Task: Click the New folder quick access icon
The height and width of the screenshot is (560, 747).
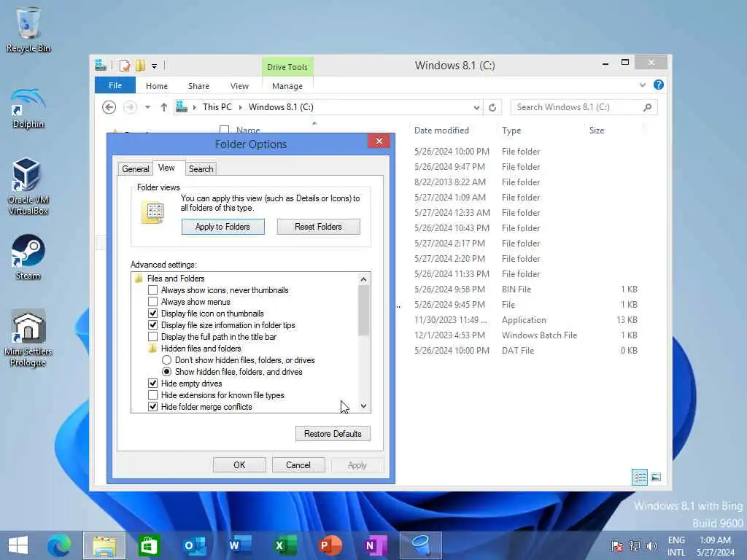Action: click(x=140, y=66)
